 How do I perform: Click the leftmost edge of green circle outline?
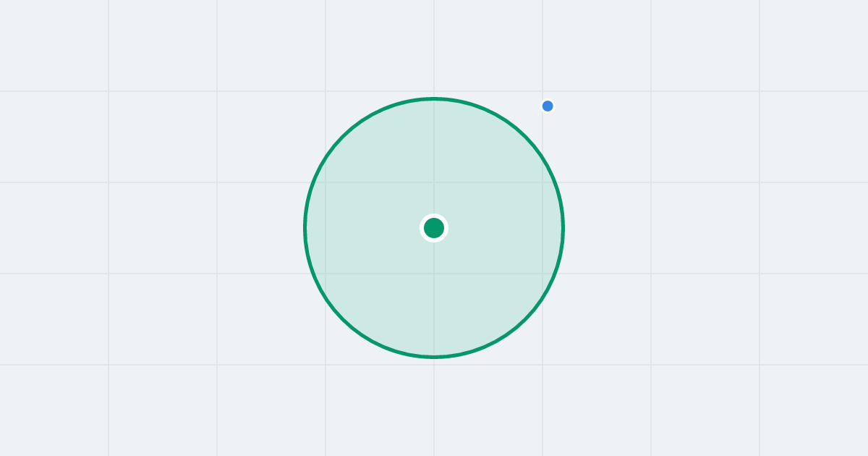pyautogui.click(x=305, y=228)
